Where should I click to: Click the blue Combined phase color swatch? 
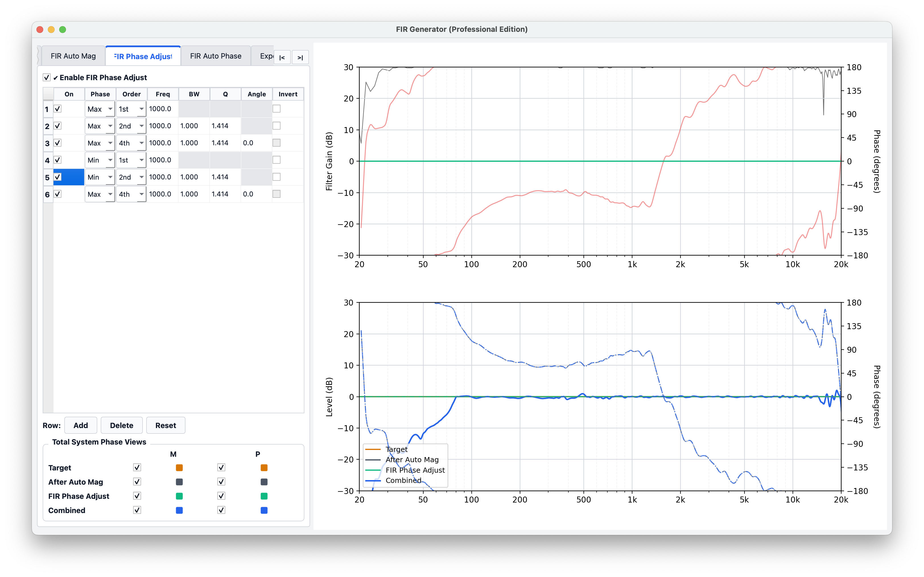tap(264, 510)
